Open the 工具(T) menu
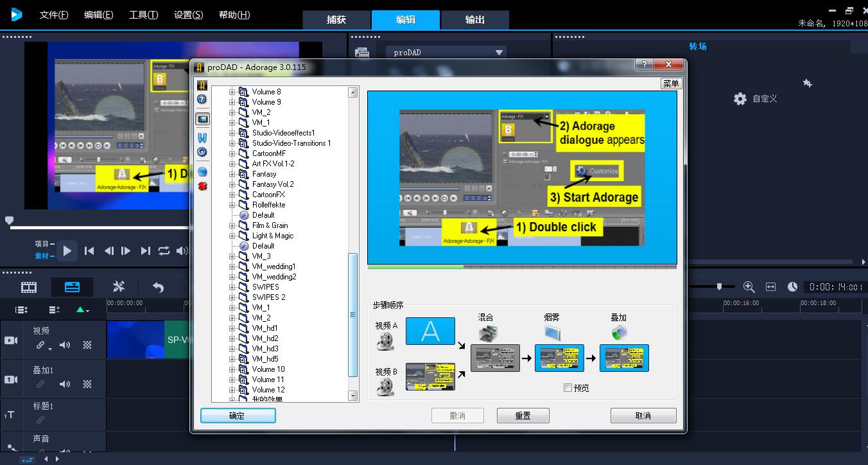 coord(143,15)
